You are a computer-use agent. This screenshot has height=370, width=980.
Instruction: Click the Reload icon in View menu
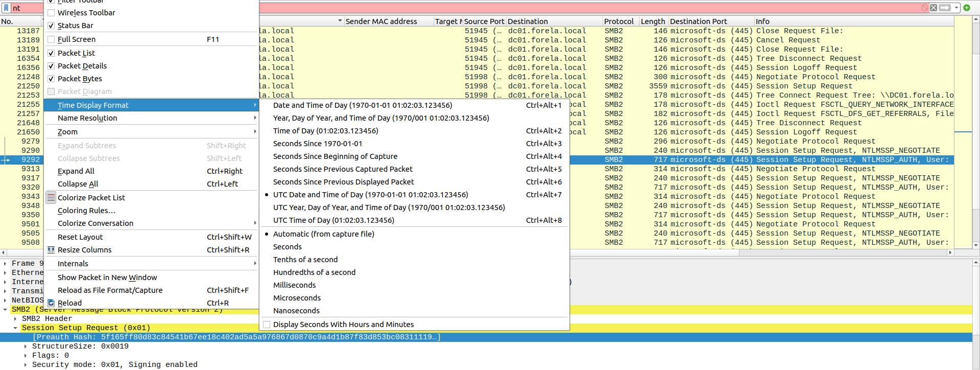(51, 303)
